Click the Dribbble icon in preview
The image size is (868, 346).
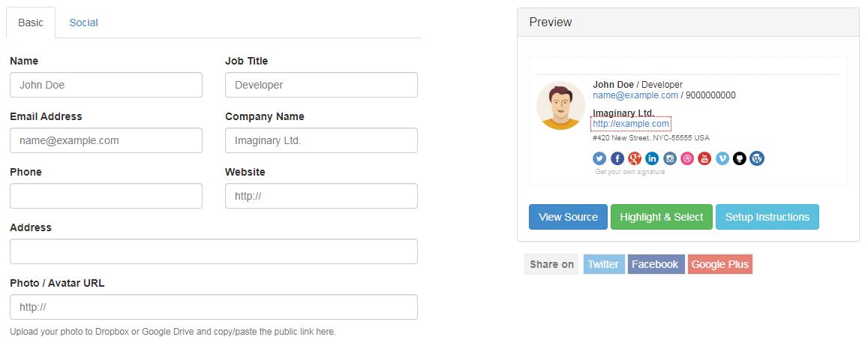(687, 158)
